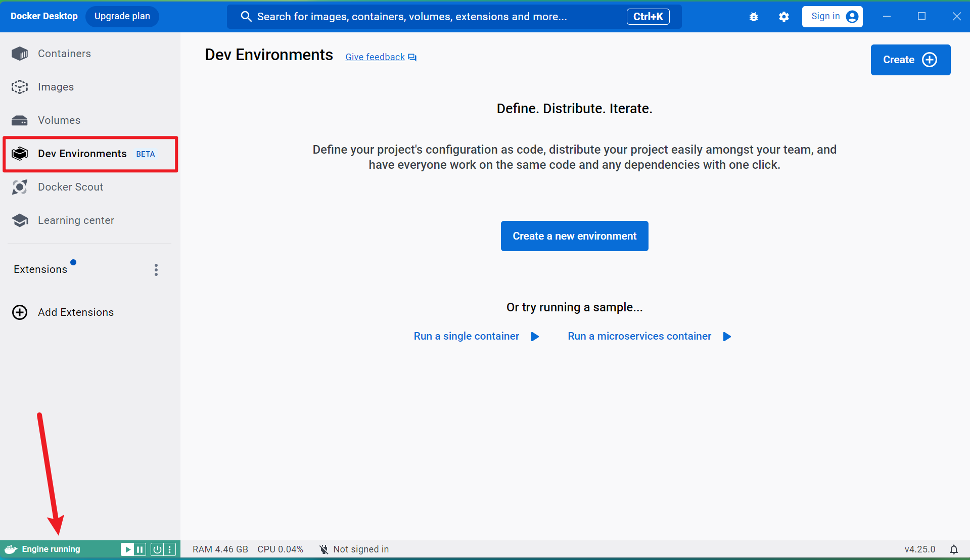Minimize the Docker Desktop window
970x560 pixels.
tap(887, 16)
